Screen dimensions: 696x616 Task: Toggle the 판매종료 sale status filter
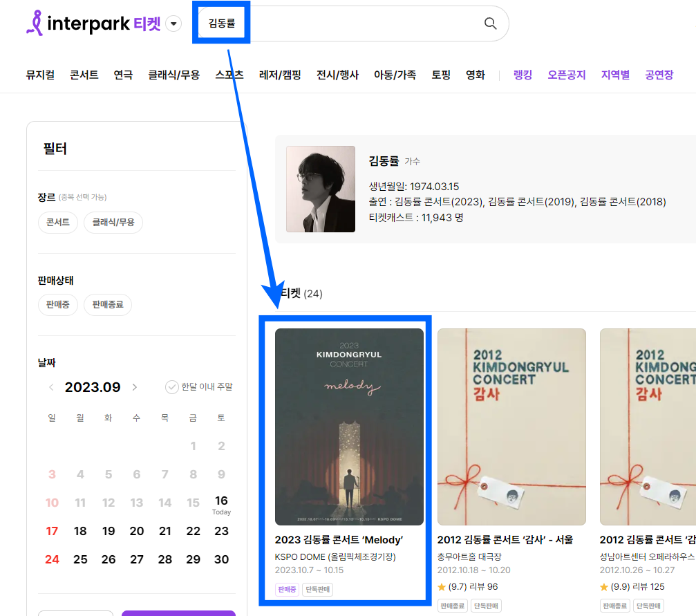108,305
